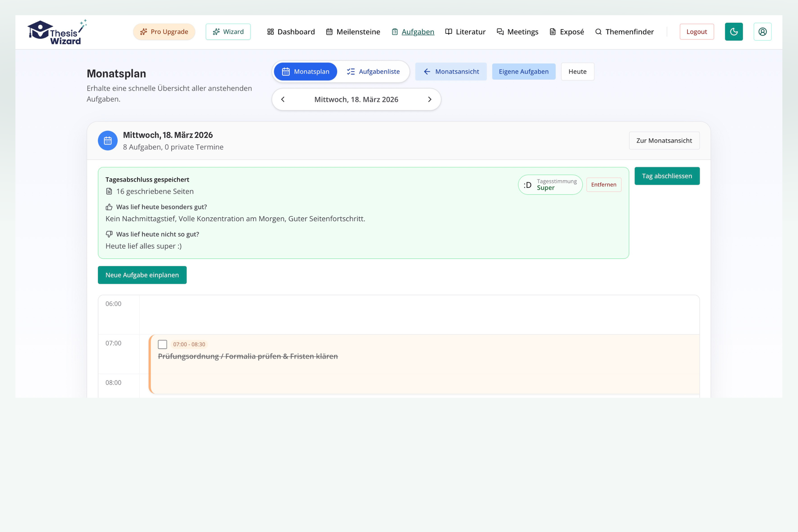Click the Pro Upgrade sparkle button
The width and height of the screenshot is (798, 532).
point(164,32)
